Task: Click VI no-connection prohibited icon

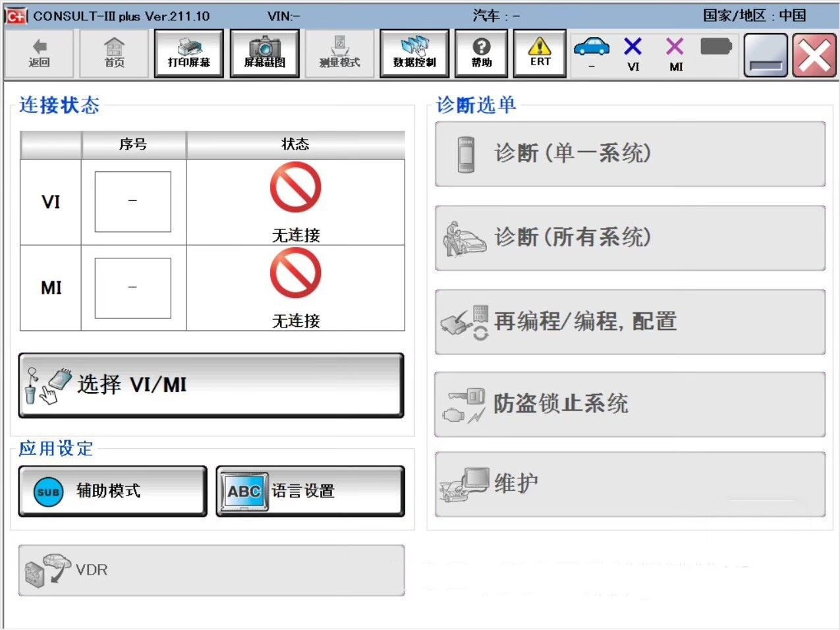Action: (x=296, y=188)
